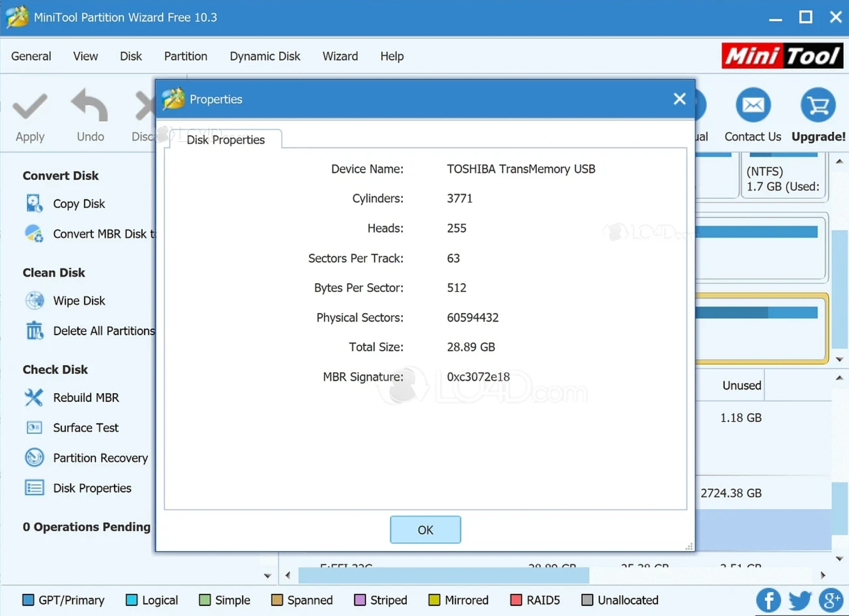Open the Wizard menu
The height and width of the screenshot is (616, 849).
340,56
